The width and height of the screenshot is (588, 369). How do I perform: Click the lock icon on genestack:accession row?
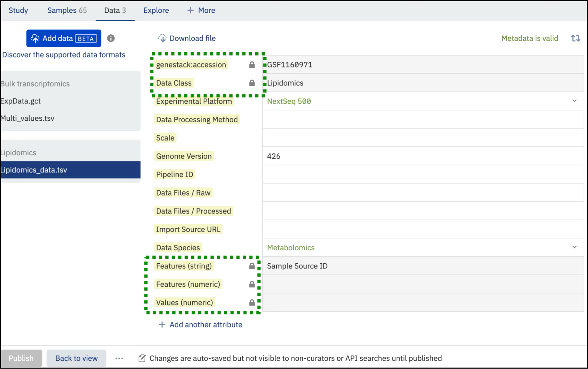click(x=252, y=65)
